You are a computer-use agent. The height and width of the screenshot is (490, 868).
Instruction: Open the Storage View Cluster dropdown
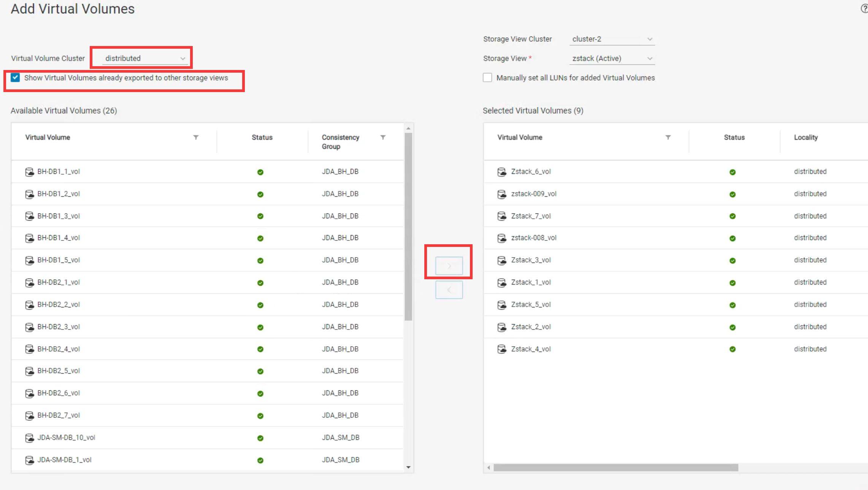pyautogui.click(x=612, y=39)
